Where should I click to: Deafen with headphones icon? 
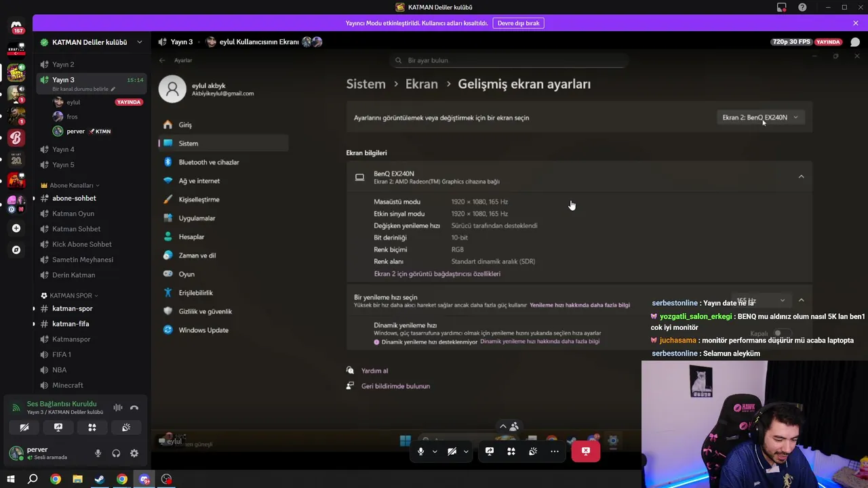116,453
